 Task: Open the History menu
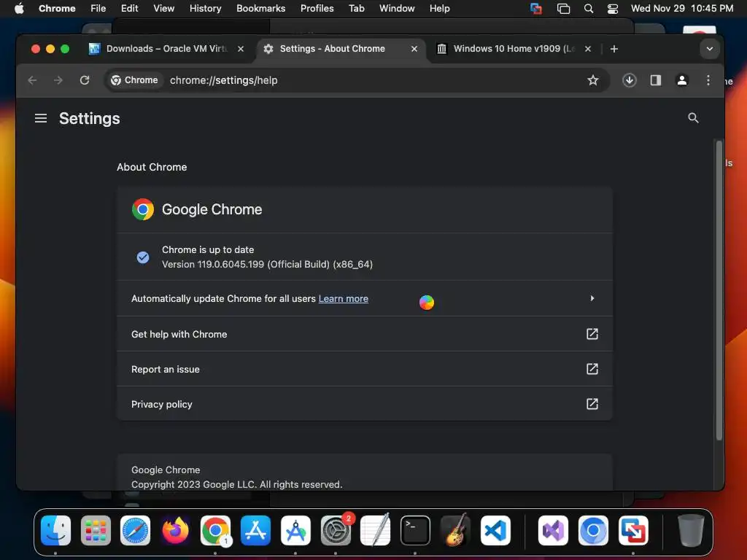pyautogui.click(x=205, y=9)
